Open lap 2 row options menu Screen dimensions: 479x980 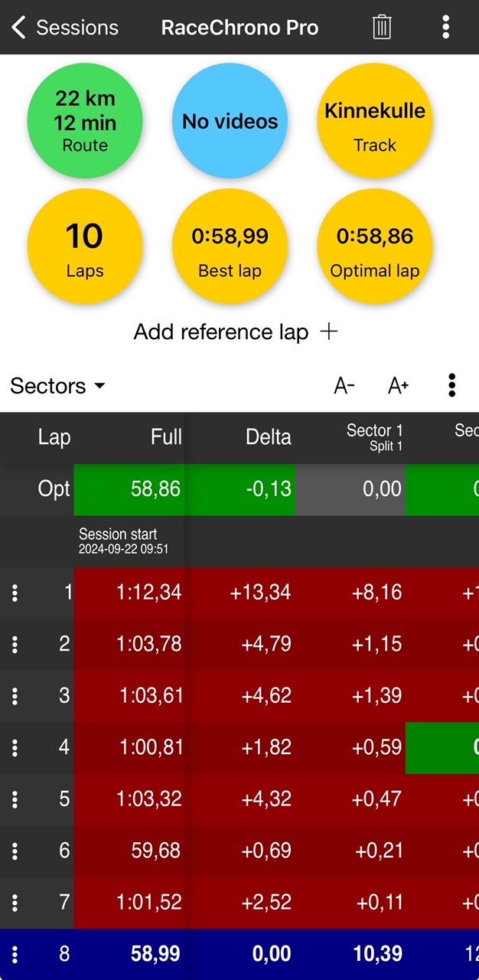[x=15, y=644]
